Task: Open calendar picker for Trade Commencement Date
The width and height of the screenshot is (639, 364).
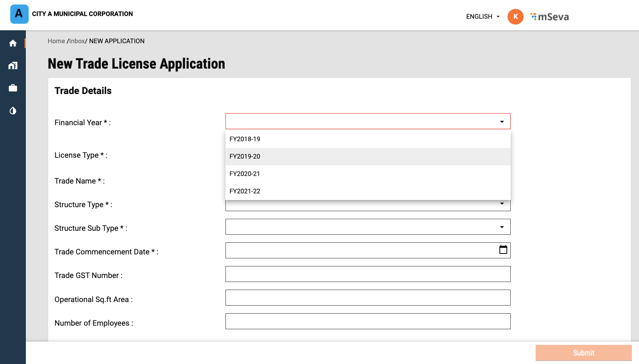Action: point(503,250)
